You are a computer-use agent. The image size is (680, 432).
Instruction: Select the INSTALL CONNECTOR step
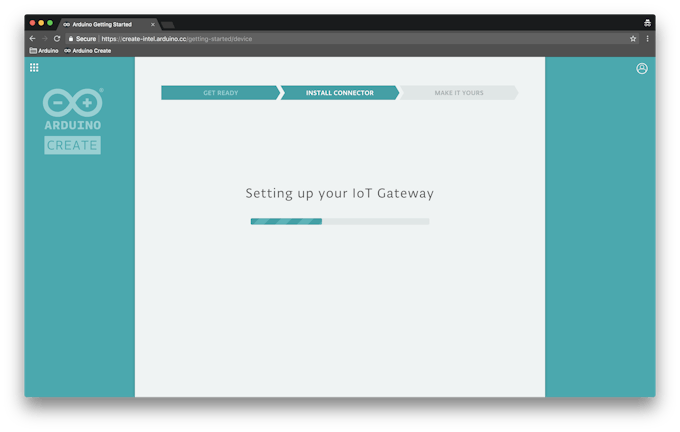coord(340,93)
